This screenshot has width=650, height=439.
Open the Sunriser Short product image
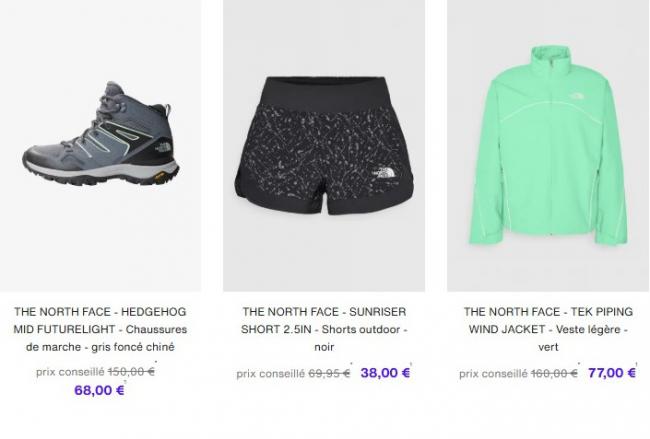pyautogui.click(x=324, y=145)
